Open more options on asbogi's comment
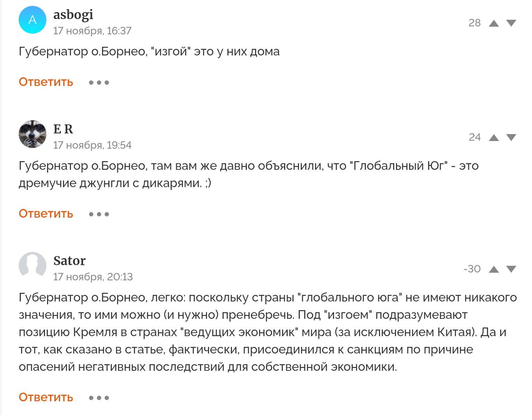 pyautogui.click(x=99, y=82)
